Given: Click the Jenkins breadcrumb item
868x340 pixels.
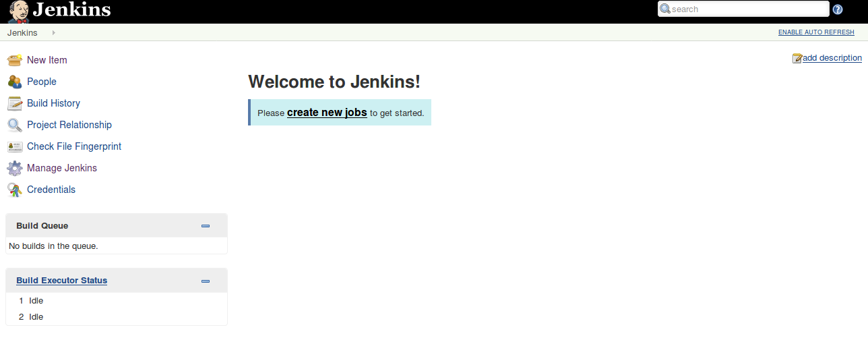Looking at the screenshot, I should click(22, 32).
